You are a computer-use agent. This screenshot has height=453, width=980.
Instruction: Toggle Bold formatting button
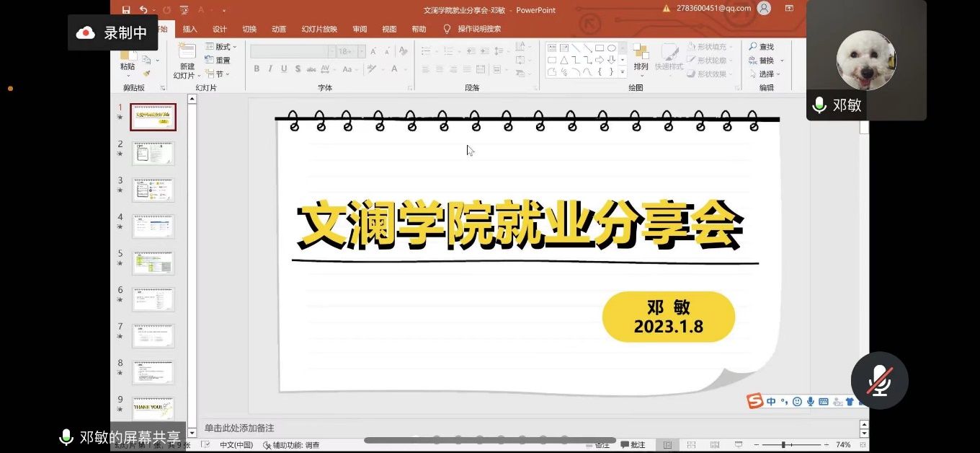pos(257,69)
